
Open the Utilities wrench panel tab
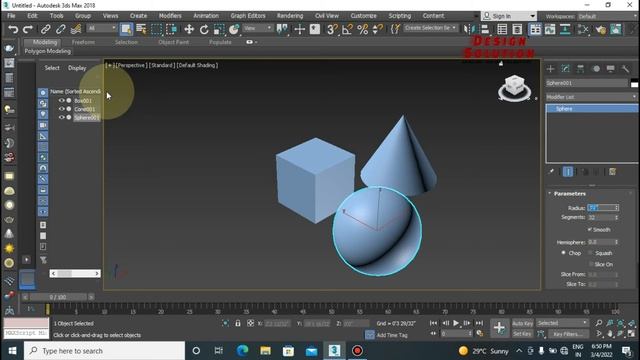pyautogui.click(x=626, y=69)
